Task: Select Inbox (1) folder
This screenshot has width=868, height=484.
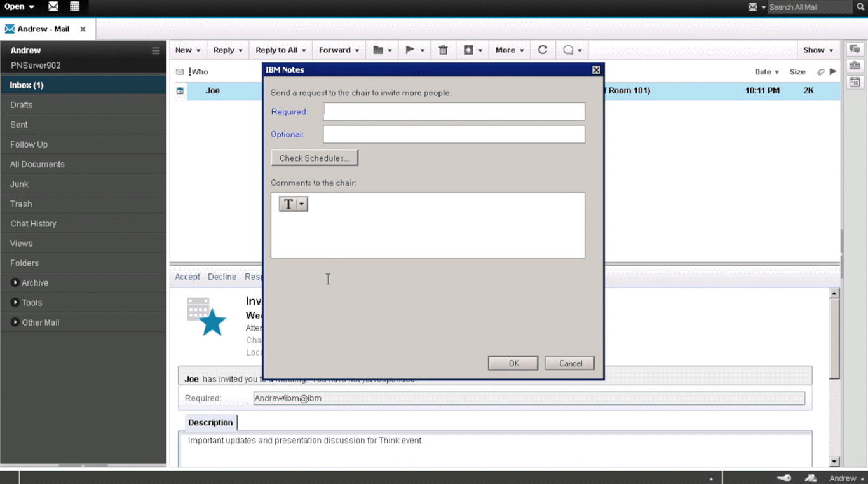Action: point(83,85)
